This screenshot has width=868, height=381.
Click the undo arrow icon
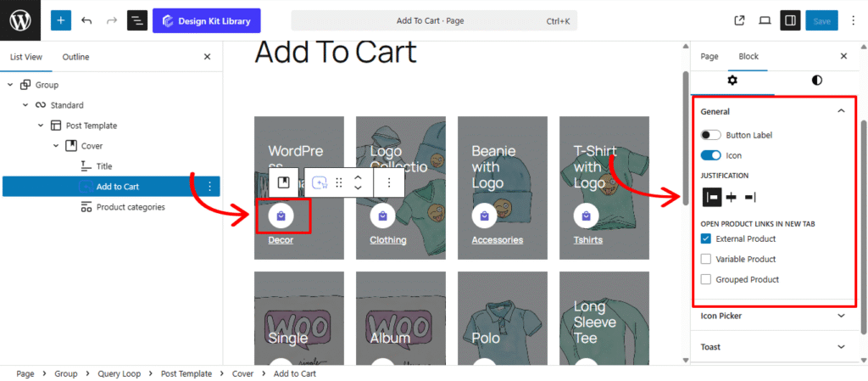[x=86, y=20]
